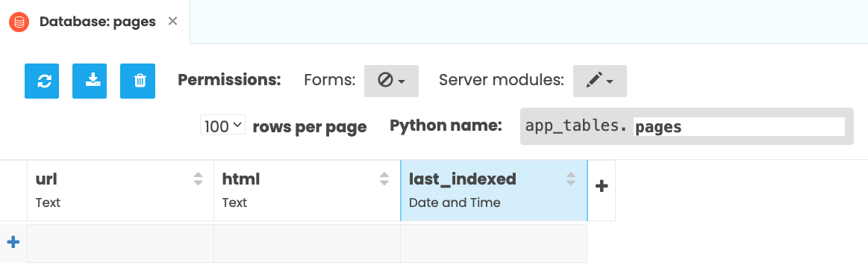Sort last_indexed column with its sort arrows
Image resolution: width=868 pixels, height=272 pixels.
[571, 179]
